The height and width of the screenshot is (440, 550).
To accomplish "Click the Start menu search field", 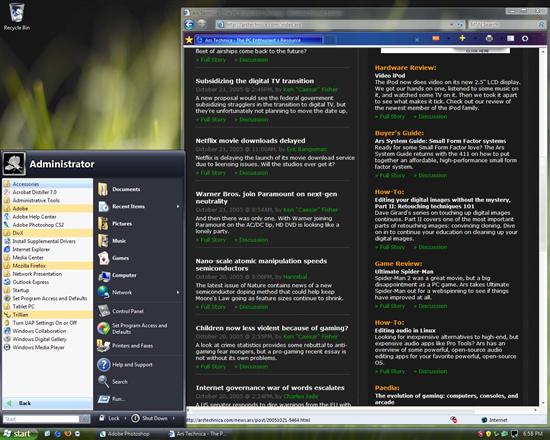I will coord(41,419).
